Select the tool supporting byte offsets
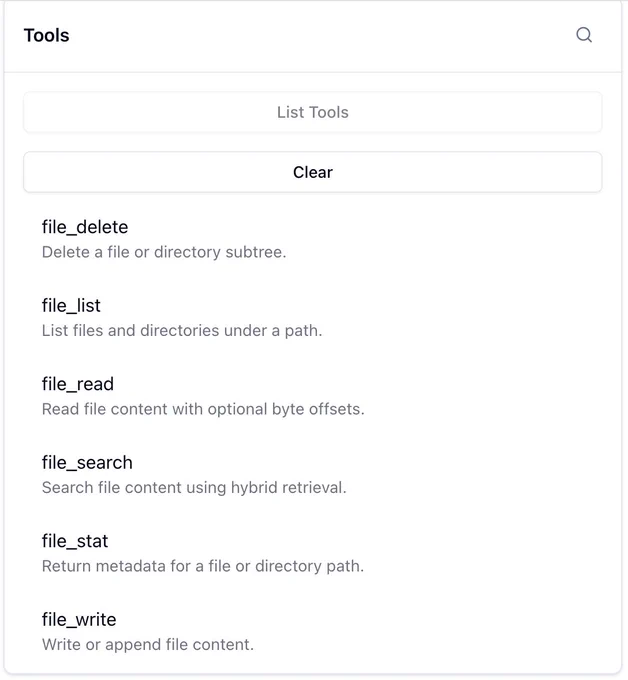The image size is (628, 680). [313, 396]
